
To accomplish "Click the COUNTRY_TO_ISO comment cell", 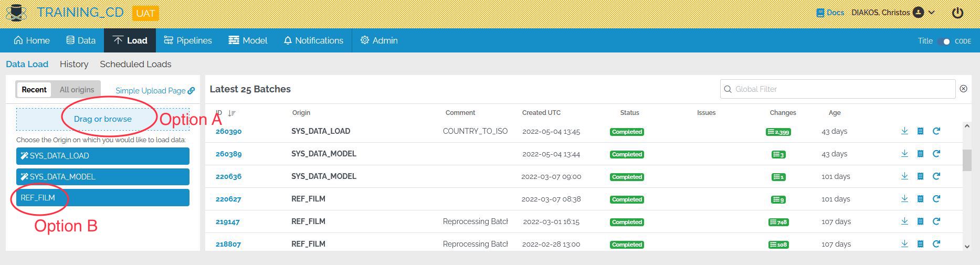I will (475, 131).
